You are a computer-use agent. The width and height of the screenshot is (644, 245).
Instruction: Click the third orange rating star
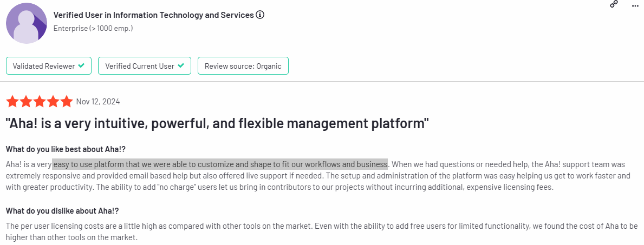coord(40,101)
